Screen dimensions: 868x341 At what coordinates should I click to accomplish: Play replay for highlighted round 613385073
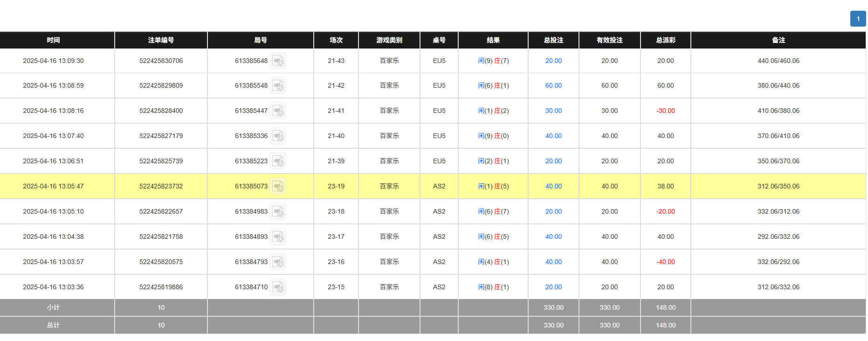click(278, 186)
